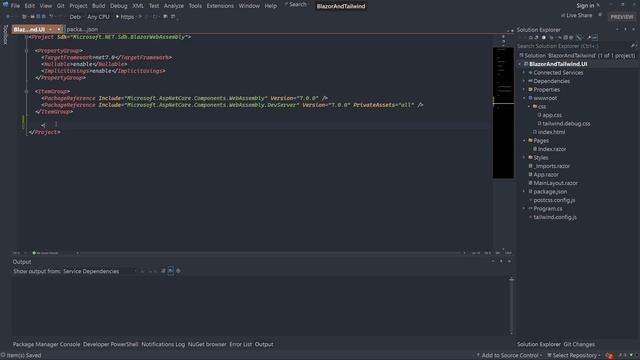Open the Debug configuration dropdown
The height and width of the screenshot is (360, 640).
pos(75,17)
